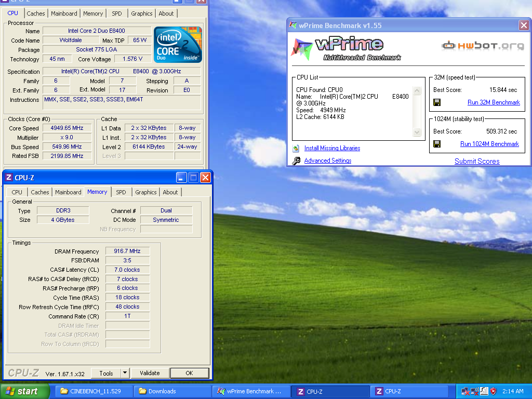Image resolution: width=532 pixels, height=399 pixels.
Task: Click Submit Scores link
Action: point(477,161)
